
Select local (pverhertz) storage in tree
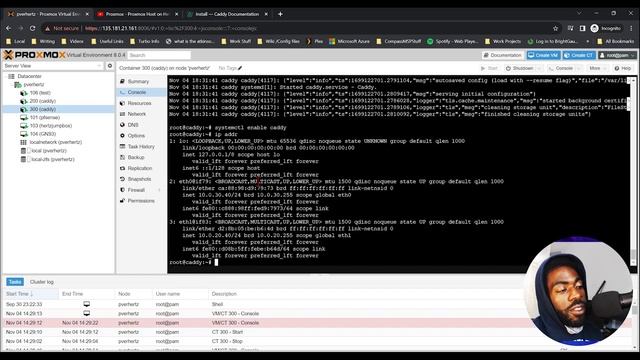tap(49, 151)
